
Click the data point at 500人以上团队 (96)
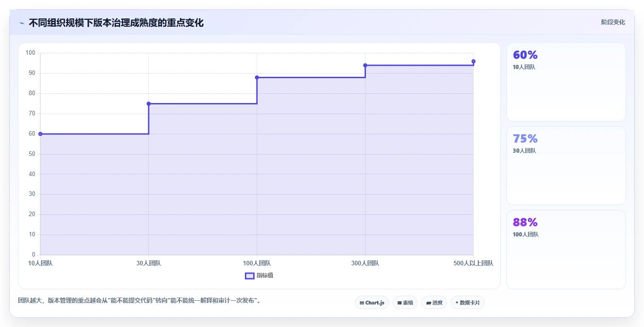pyautogui.click(x=473, y=61)
